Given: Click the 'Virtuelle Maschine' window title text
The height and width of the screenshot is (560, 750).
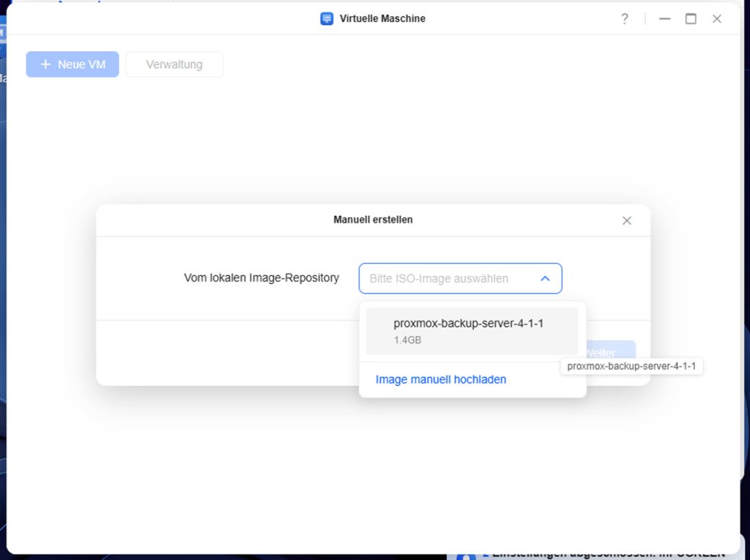Looking at the screenshot, I should [382, 19].
